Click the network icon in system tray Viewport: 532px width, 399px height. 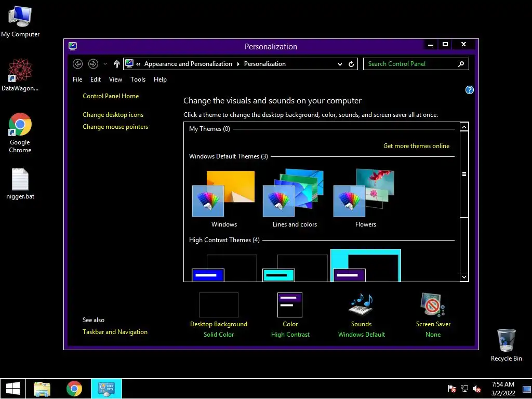(464, 389)
